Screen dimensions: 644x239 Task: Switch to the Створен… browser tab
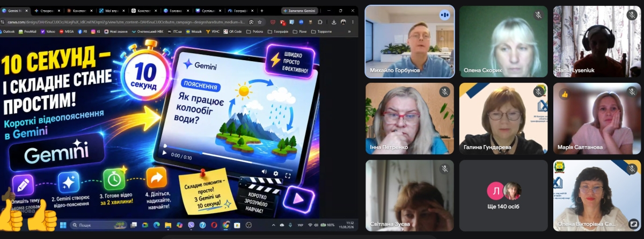pos(47,11)
